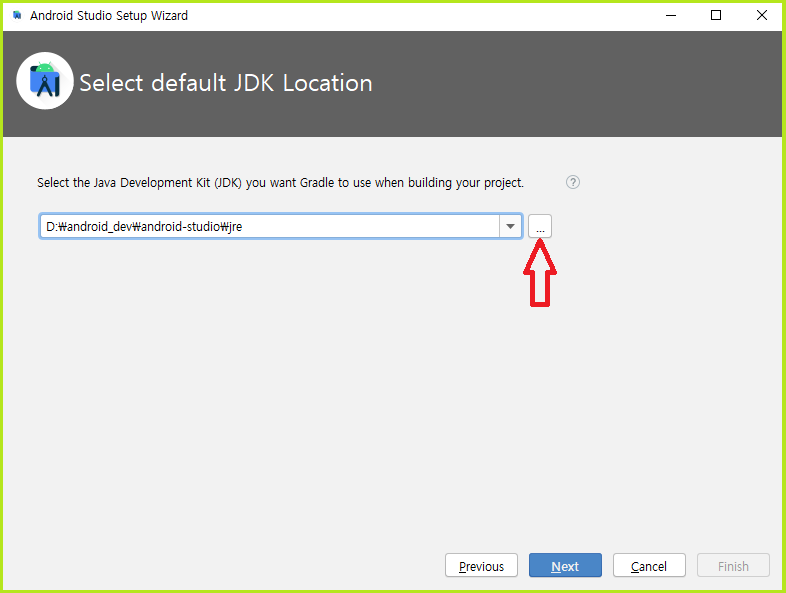Open the JDK path dropdown arrow

pos(510,226)
